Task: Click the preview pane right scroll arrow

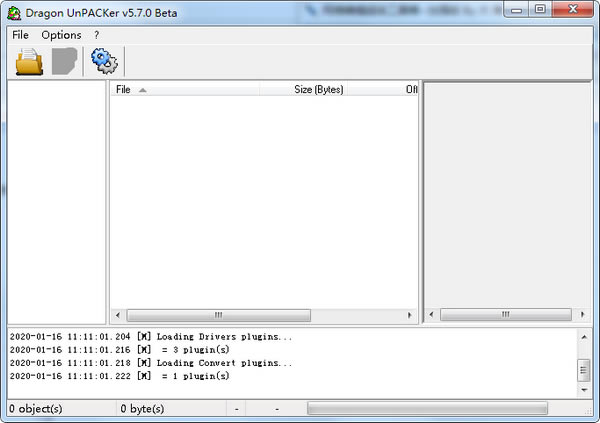Action: tap(583, 315)
